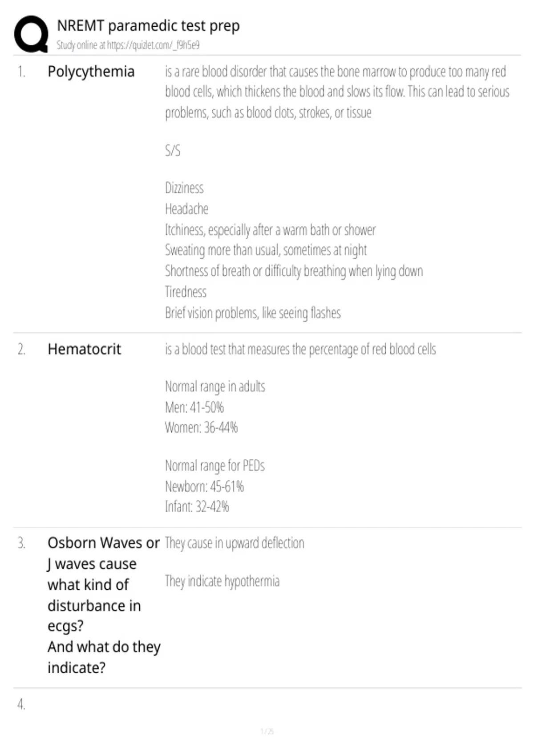Click card number 3 label
Screen dimensions: 534x756
[21, 543]
